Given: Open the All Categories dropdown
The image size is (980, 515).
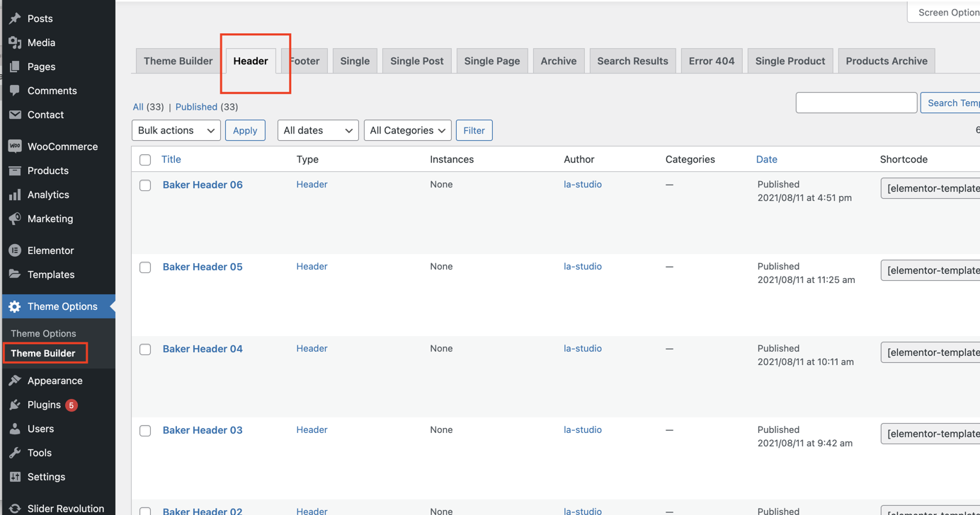Looking at the screenshot, I should click(x=407, y=130).
